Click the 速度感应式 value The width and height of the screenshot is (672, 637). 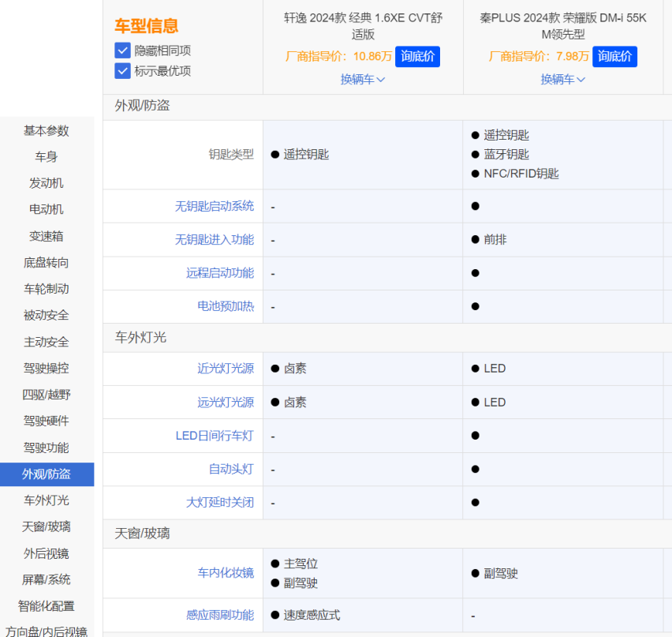312,615
